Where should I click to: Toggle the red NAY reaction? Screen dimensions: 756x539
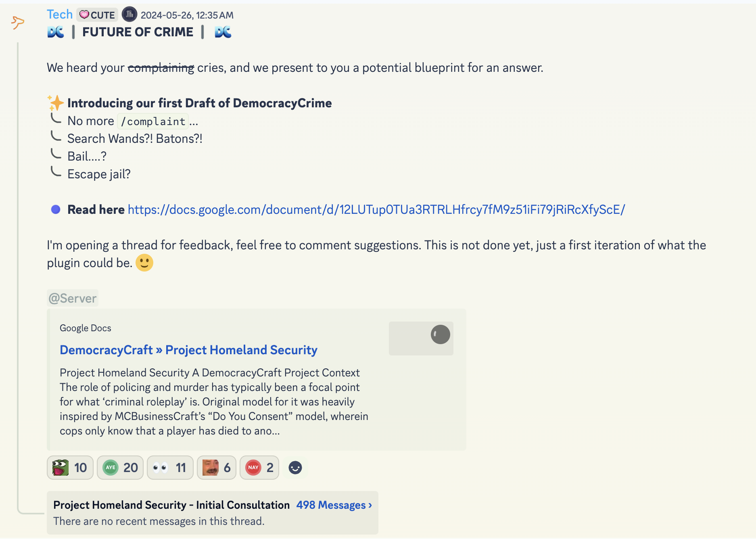coord(259,468)
